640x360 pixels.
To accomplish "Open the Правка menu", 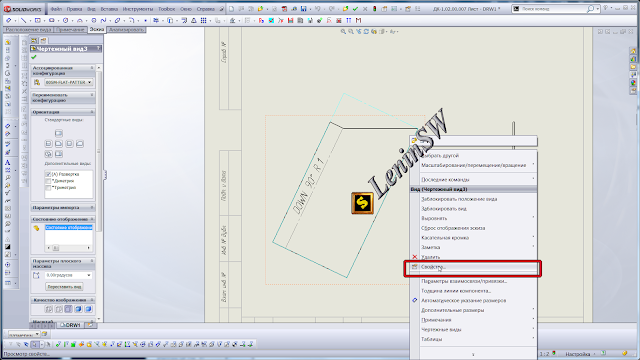I will tap(74, 9).
